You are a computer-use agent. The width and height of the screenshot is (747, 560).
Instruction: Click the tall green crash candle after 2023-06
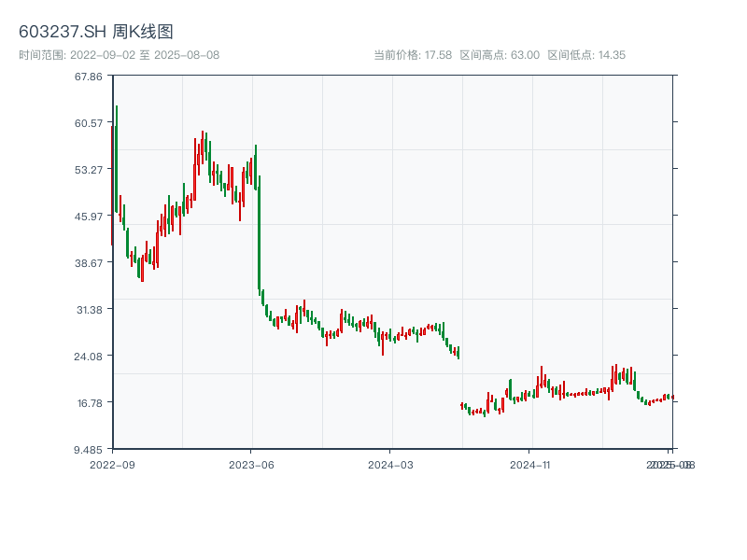259,233
